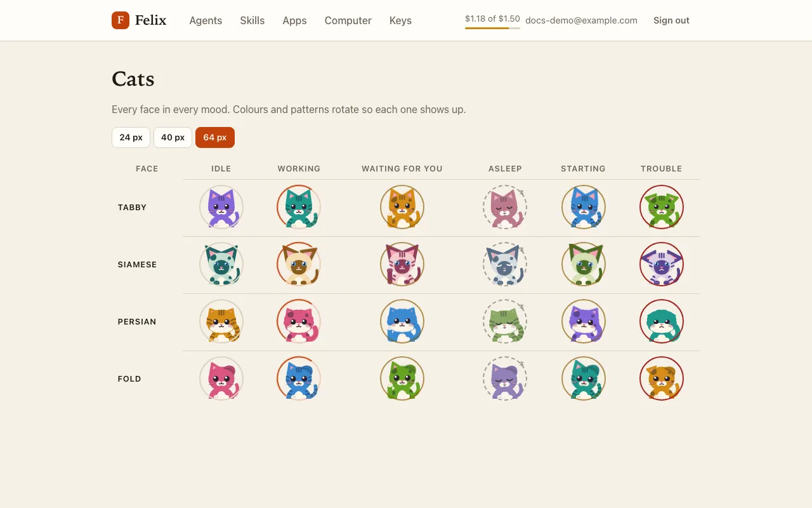Click the Sign out link
812x508 pixels.
coord(671,20)
